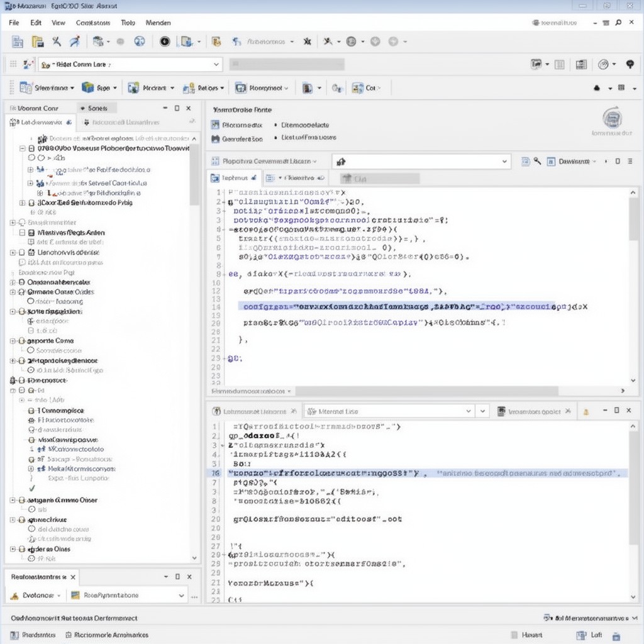Expand the geporite Come tree node
The width and height of the screenshot is (644, 644).
tap(13, 341)
